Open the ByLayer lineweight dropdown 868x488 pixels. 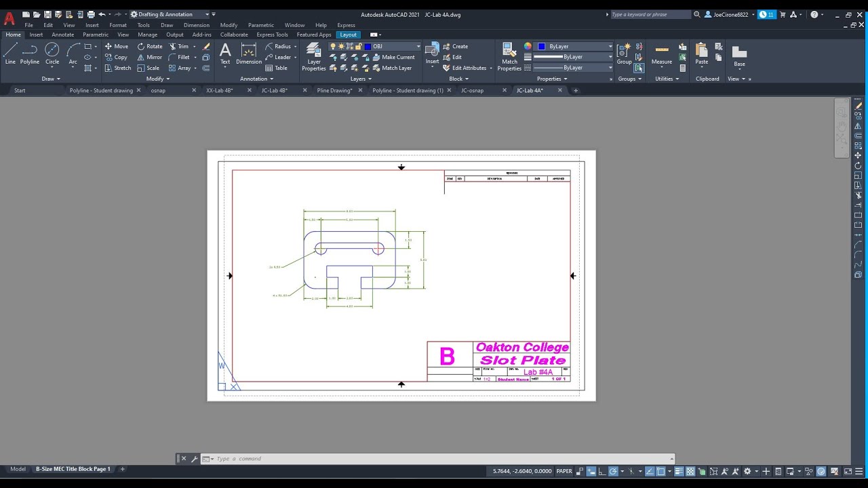click(x=574, y=57)
